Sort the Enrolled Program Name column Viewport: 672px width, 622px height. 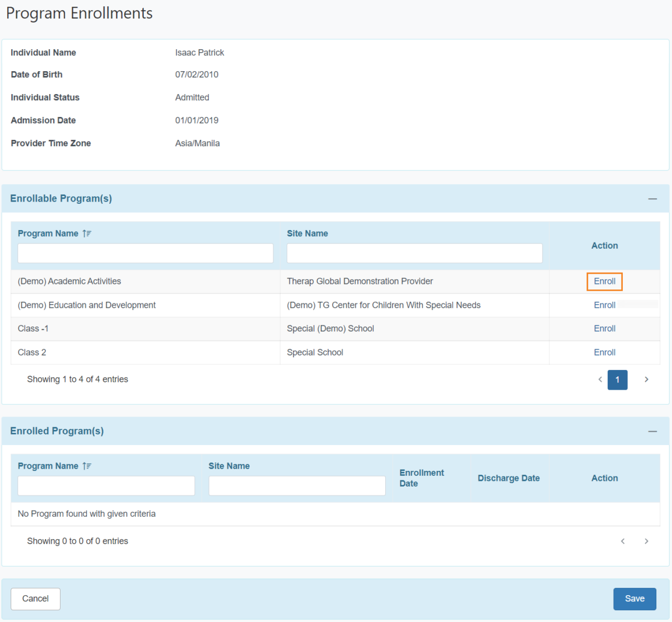click(88, 466)
